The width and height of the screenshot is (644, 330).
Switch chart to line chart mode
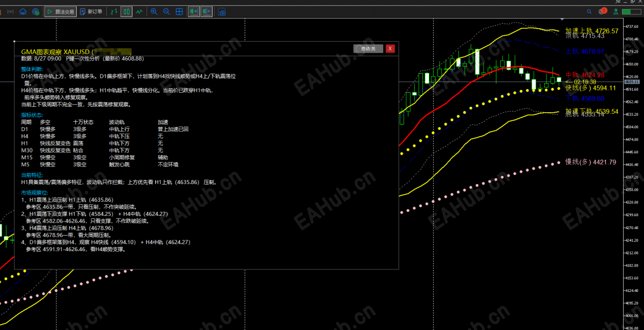(140, 11)
